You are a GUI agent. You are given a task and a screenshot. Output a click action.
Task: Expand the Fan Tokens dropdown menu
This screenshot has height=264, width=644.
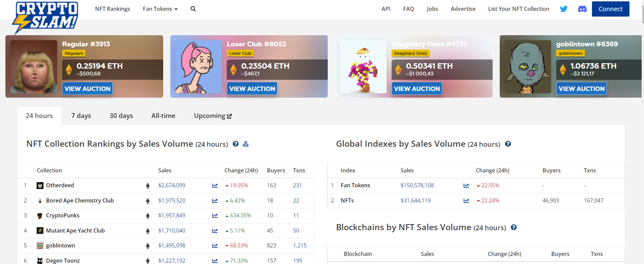coord(160,9)
